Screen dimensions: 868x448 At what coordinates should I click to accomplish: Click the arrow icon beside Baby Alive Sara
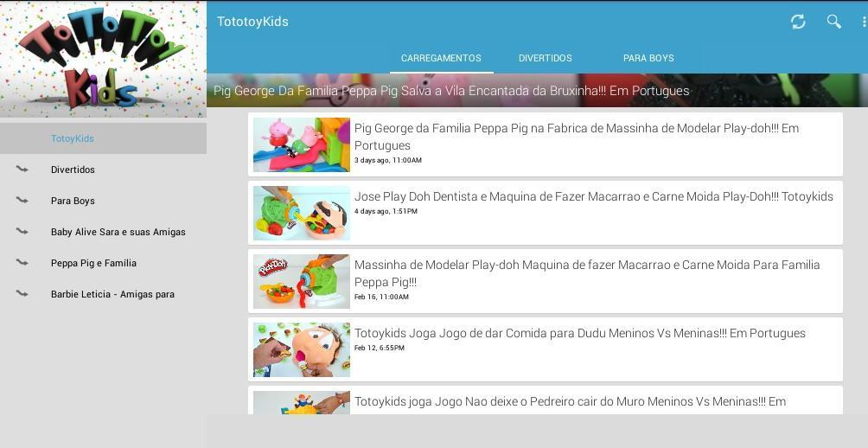pos(22,231)
